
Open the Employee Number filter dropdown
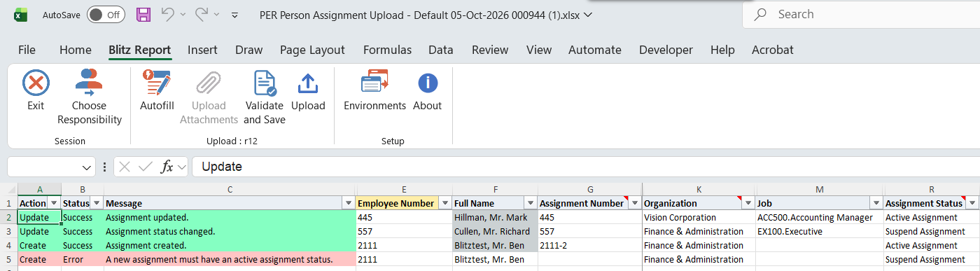pos(444,203)
